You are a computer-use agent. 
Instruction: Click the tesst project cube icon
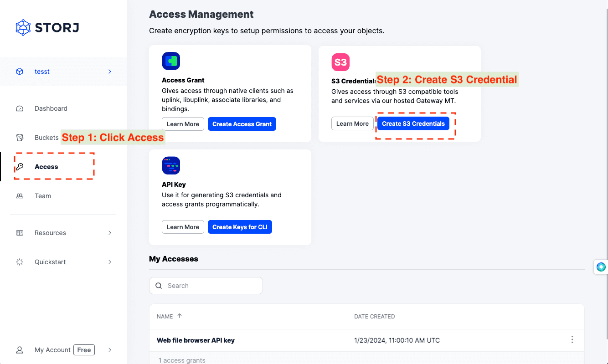tap(20, 72)
